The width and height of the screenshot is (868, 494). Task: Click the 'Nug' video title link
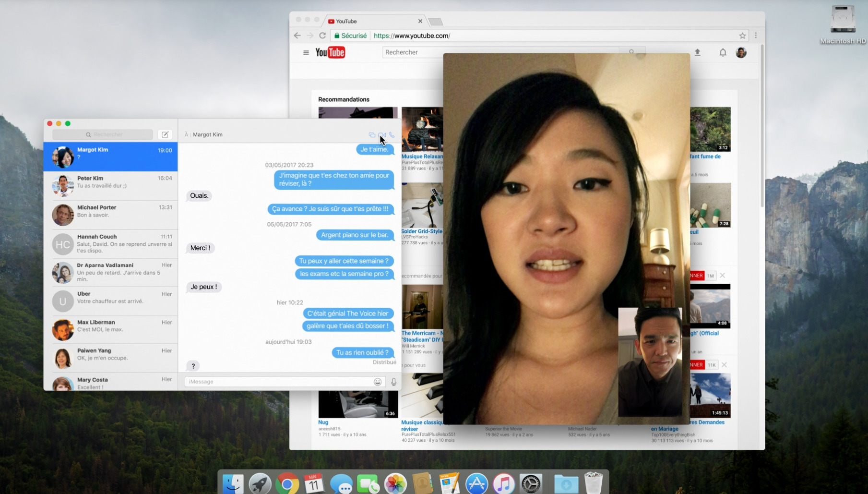(x=323, y=422)
